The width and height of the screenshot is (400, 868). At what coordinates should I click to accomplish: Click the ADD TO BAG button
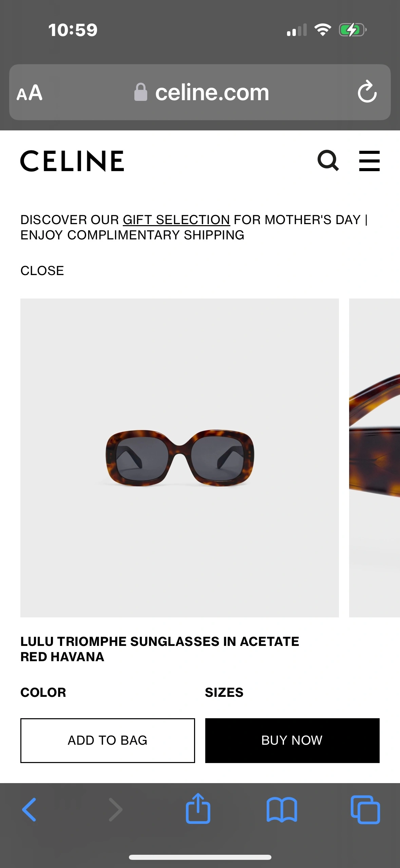click(x=108, y=740)
